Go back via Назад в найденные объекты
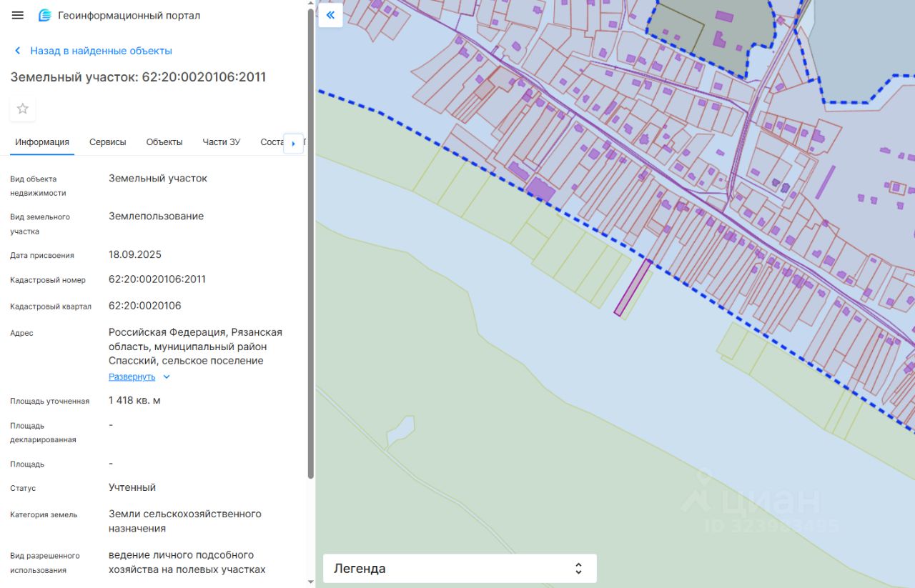Viewport: 915px width, 588px height. coord(101,51)
